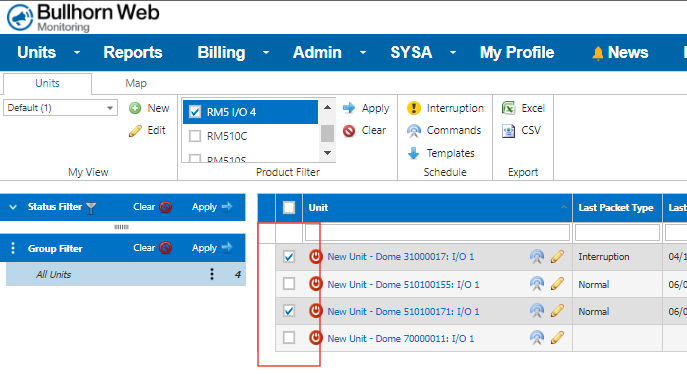Select the Units sub-tab

[x=47, y=83]
